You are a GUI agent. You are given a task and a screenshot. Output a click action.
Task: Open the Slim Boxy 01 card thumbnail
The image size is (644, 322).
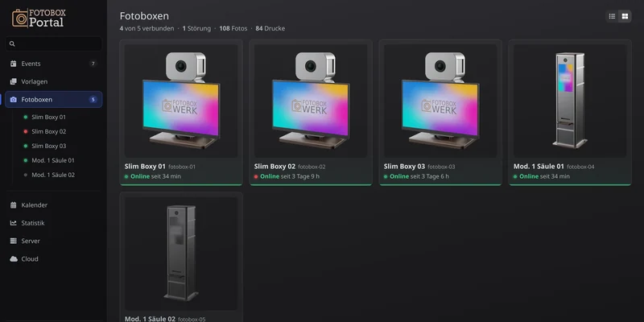(x=181, y=101)
